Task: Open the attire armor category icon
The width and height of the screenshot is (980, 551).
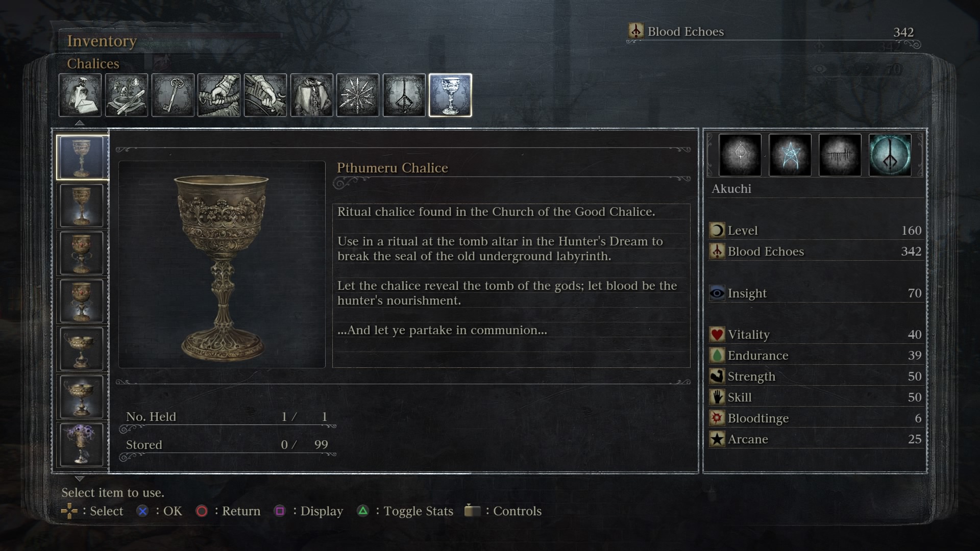Action: coord(312,95)
